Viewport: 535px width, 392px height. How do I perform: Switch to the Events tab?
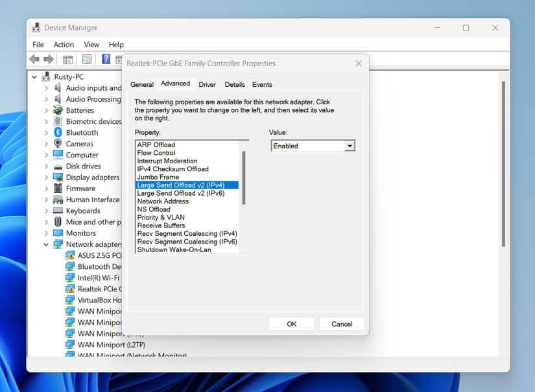click(x=262, y=84)
